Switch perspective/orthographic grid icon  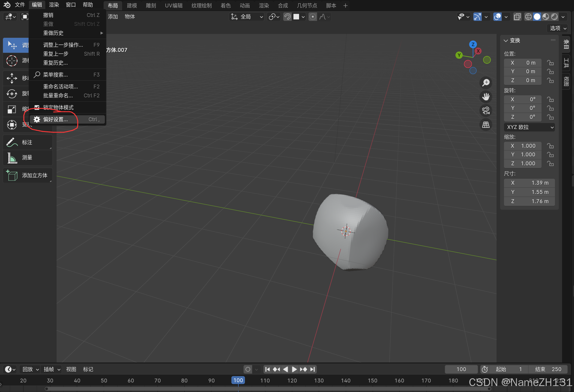(x=486, y=125)
